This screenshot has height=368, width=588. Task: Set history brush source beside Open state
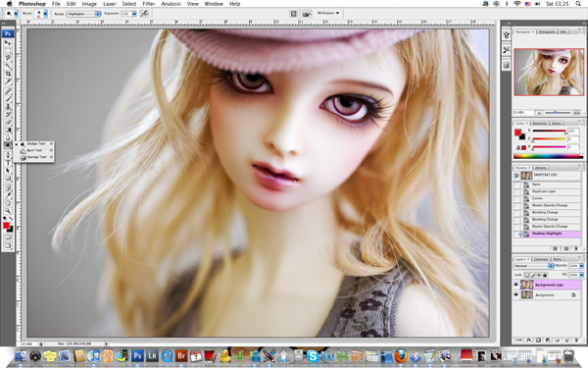(516, 184)
